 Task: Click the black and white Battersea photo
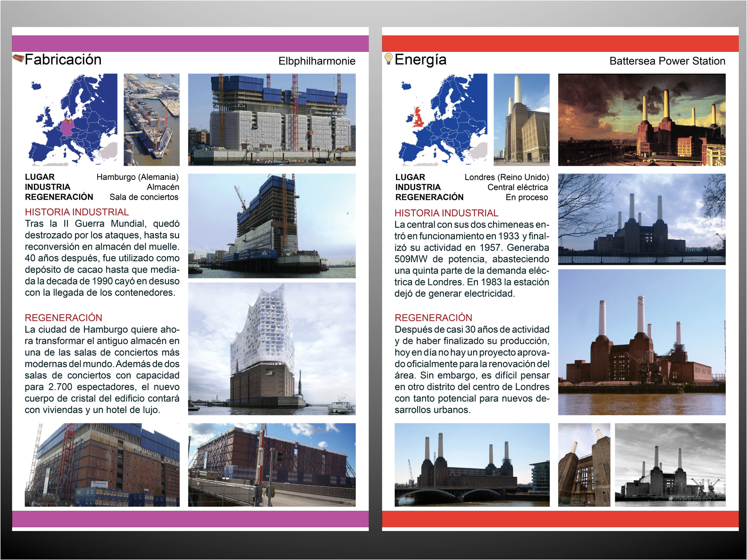(670, 465)
